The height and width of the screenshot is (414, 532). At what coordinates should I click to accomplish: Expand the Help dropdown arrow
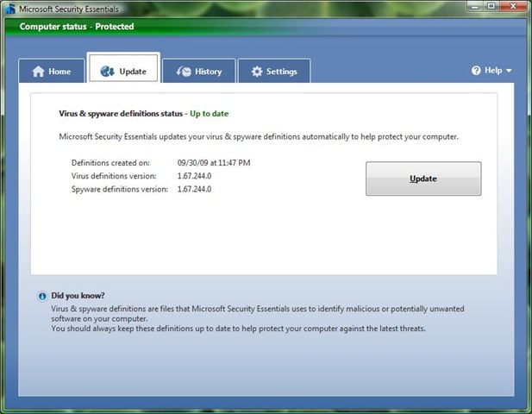(x=509, y=71)
